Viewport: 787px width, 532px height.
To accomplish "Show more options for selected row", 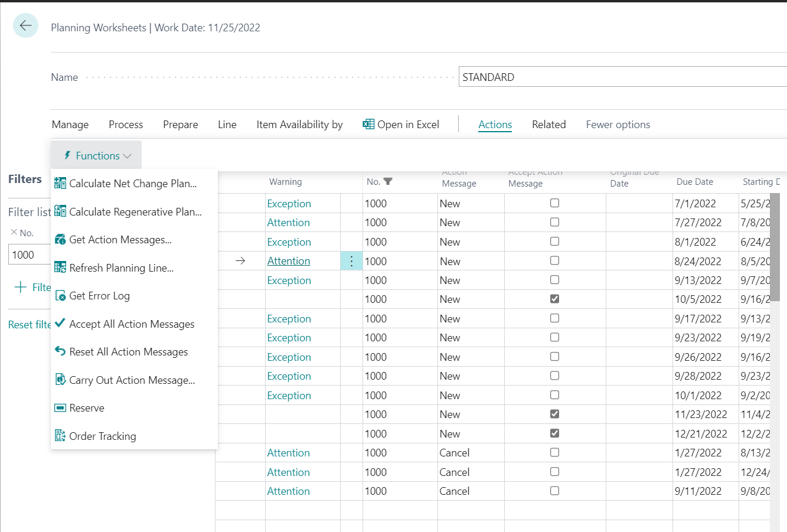I will click(x=351, y=261).
